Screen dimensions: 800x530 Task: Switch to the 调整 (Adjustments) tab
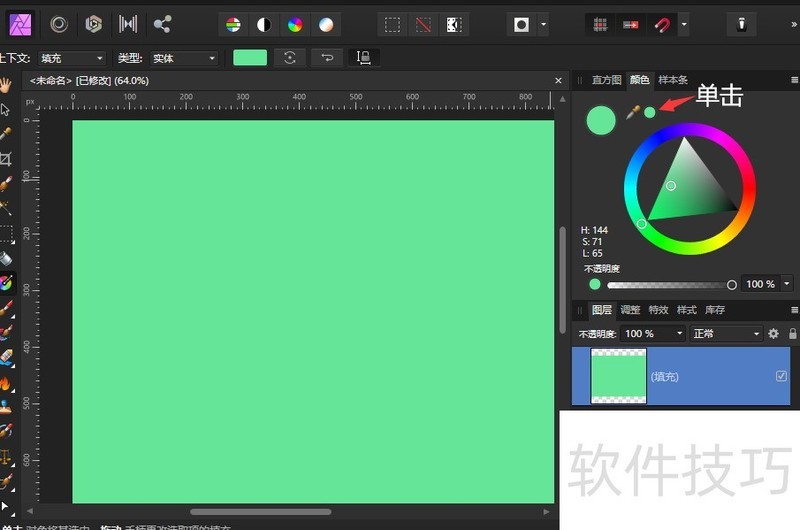(630, 310)
